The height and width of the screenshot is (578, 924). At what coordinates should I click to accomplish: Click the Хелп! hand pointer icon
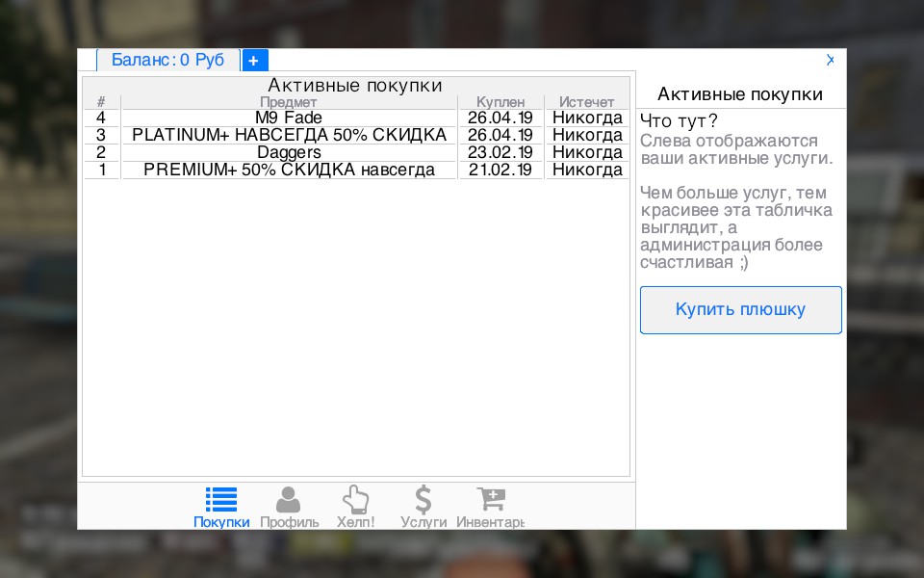coord(355,500)
